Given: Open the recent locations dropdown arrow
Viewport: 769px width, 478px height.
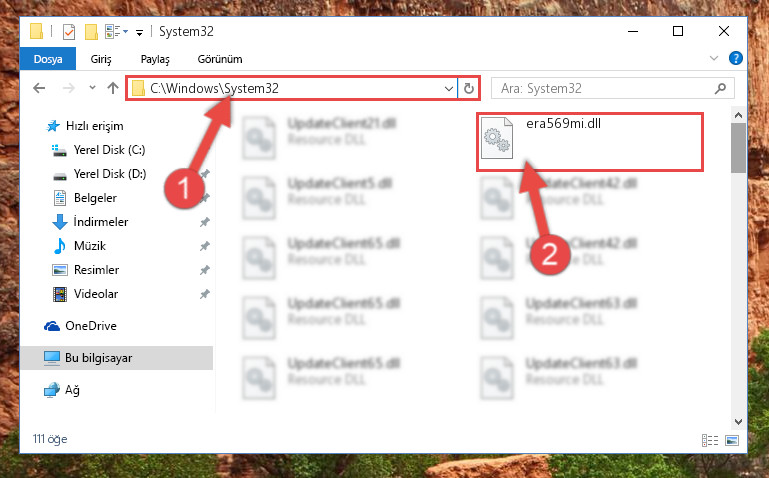Looking at the screenshot, I should point(92,88).
